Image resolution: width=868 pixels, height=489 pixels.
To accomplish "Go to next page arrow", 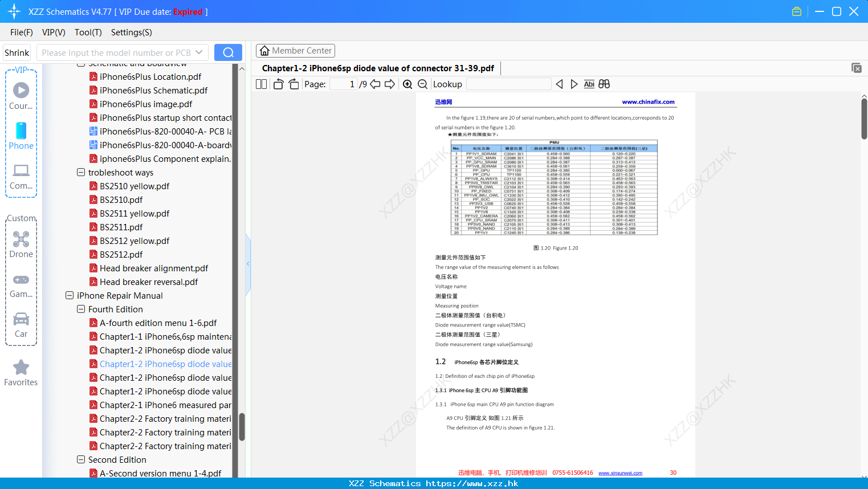I will (x=390, y=84).
